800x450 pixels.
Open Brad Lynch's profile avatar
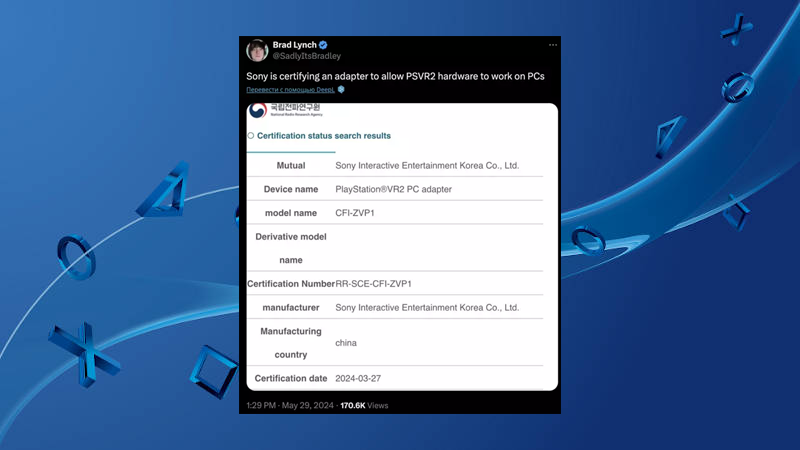pos(257,50)
